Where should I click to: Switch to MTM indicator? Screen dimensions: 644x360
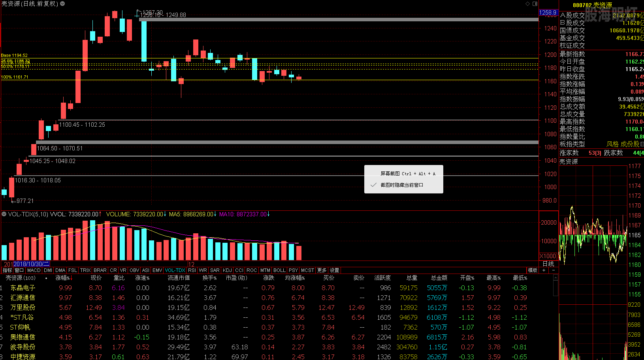click(x=265, y=270)
